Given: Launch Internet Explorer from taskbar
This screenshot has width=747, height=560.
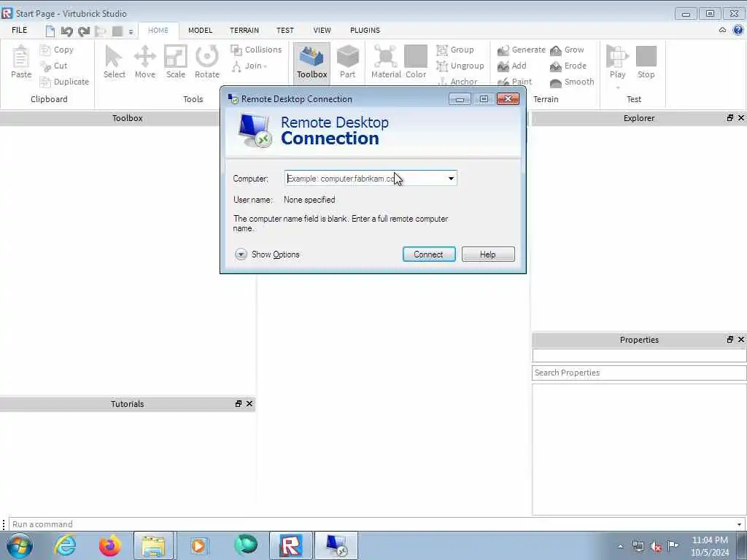Looking at the screenshot, I should [x=65, y=545].
